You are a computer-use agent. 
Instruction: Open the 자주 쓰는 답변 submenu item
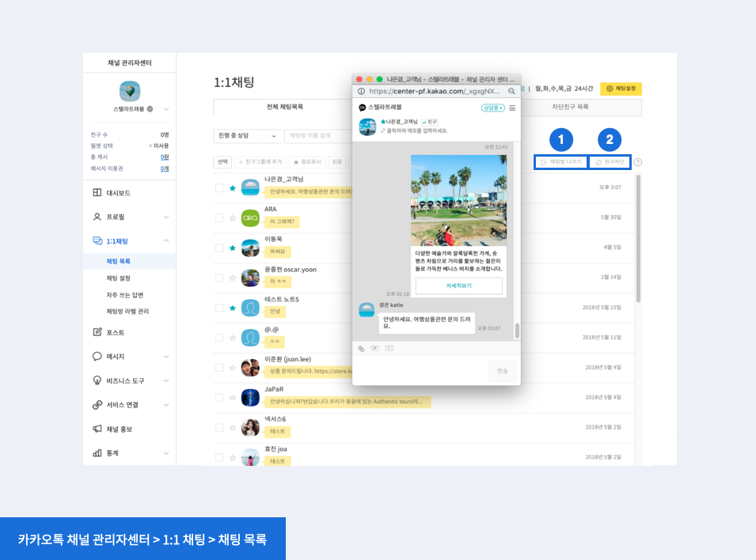125,295
